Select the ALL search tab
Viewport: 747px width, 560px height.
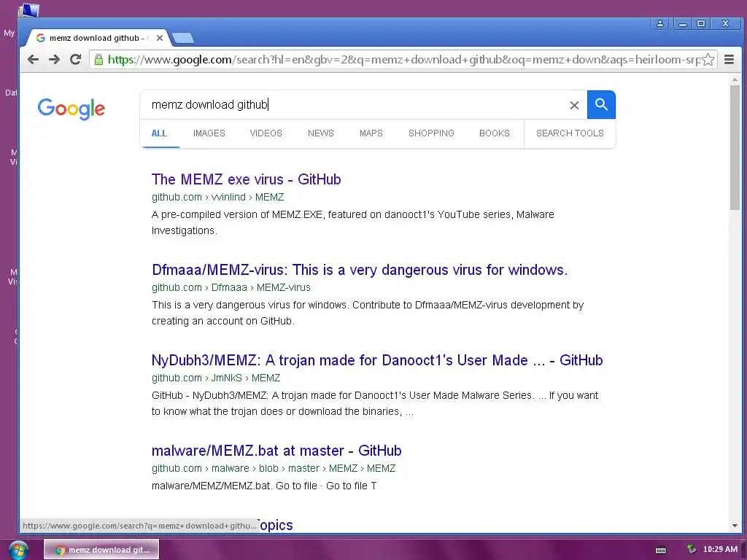[x=159, y=133]
